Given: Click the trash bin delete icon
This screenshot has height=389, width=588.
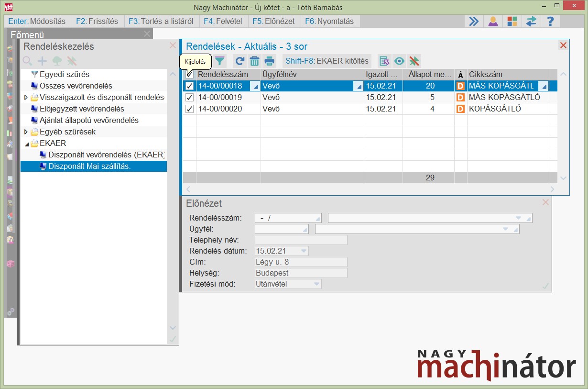Looking at the screenshot, I should 254,61.
